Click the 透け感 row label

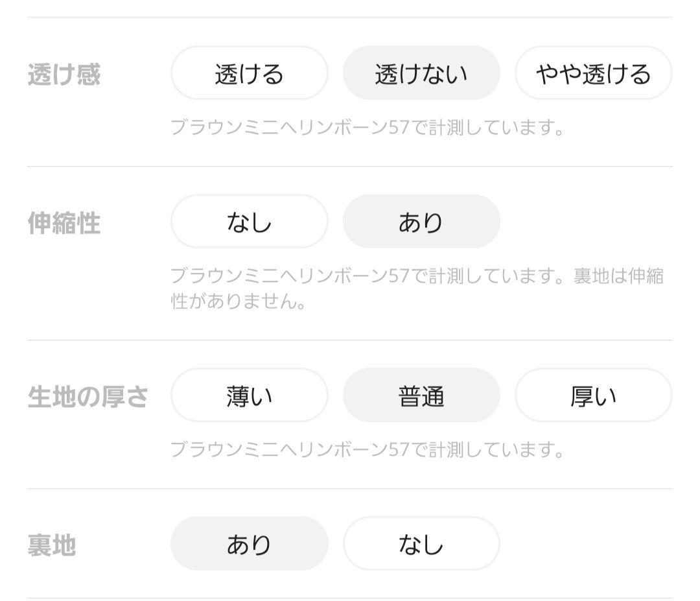[x=63, y=73]
